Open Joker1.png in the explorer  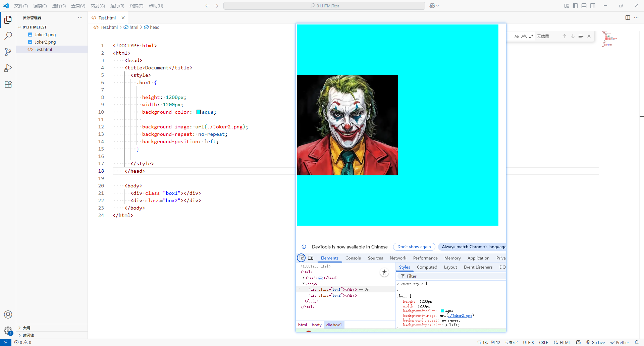point(45,35)
